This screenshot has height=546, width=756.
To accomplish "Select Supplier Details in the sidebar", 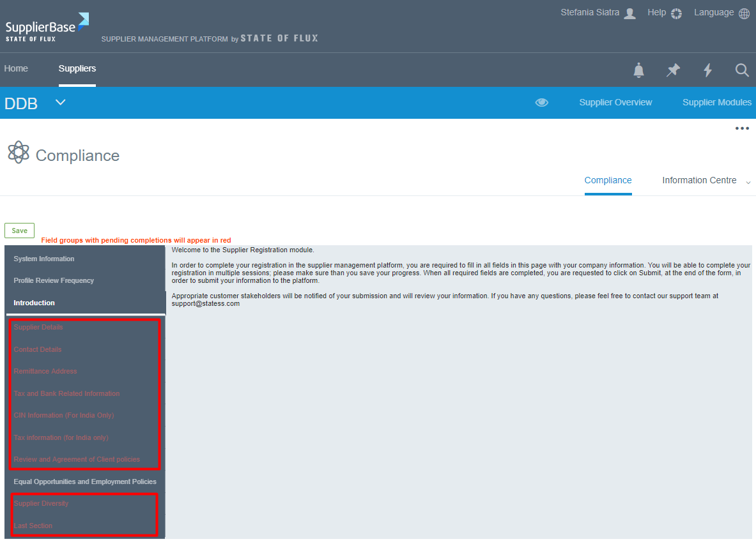I will 40,327.
